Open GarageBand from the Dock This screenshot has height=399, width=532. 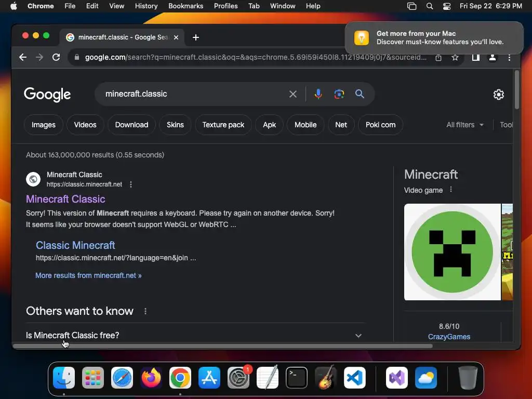pyautogui.click(x=326, y=378)
